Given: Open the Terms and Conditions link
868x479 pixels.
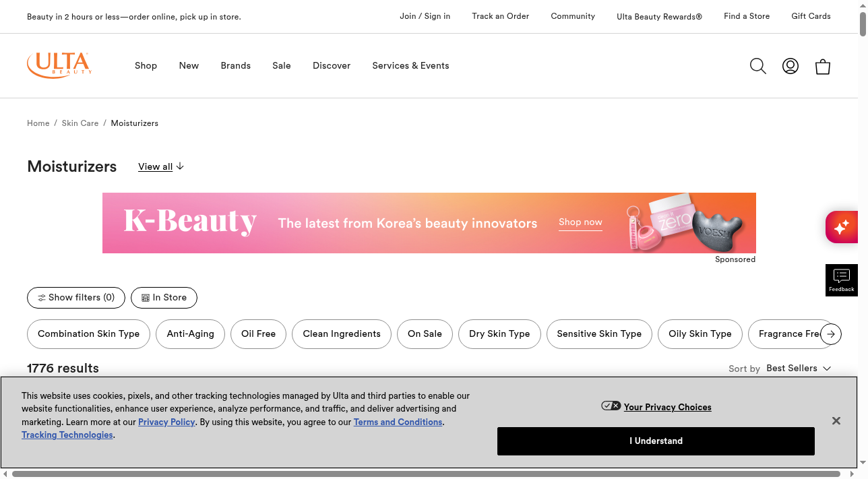Looking at the screenshot, I should click(x=398, y=422).
